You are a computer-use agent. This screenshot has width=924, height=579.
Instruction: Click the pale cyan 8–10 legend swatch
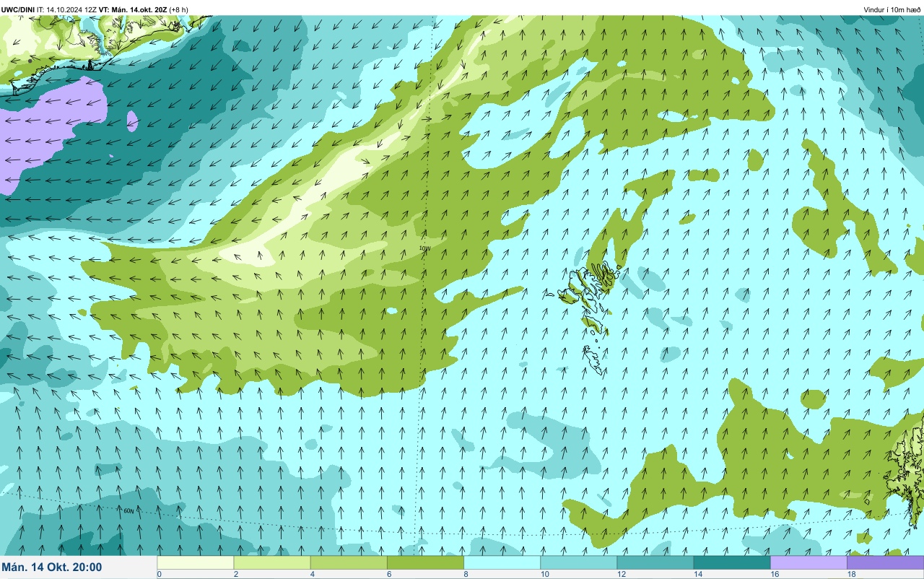(502, 562)
